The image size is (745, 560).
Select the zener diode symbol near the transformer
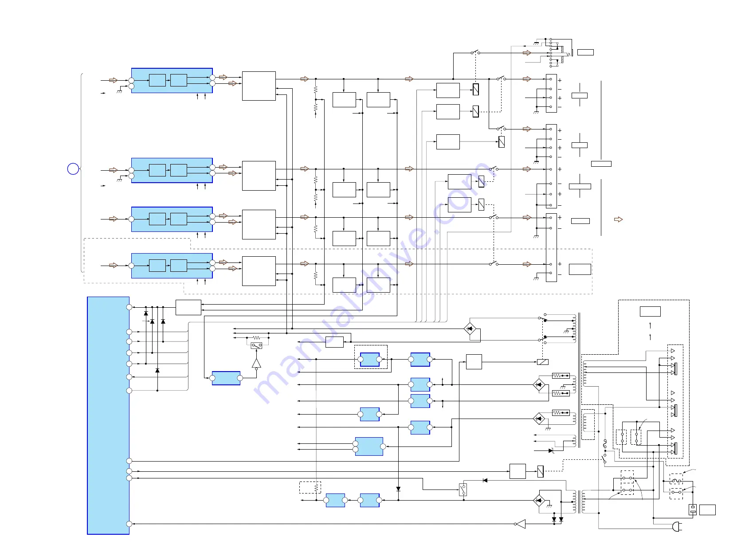tap(551, 450)
